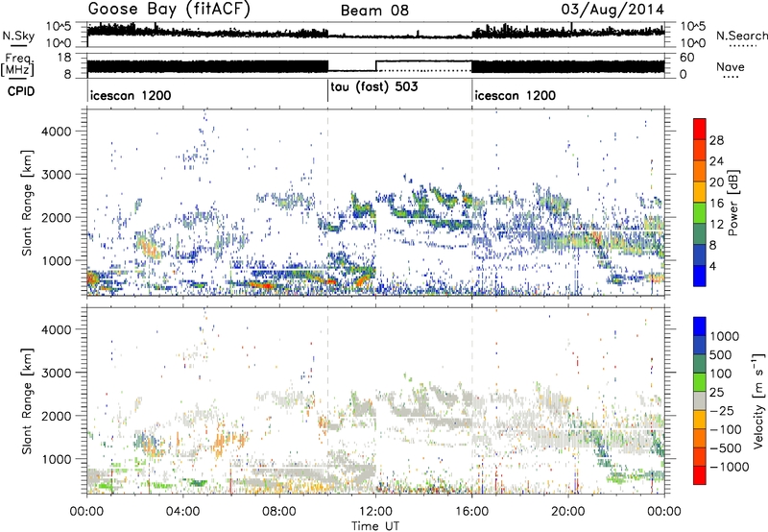Click the "N.Search" legend label

click(742, 36)
